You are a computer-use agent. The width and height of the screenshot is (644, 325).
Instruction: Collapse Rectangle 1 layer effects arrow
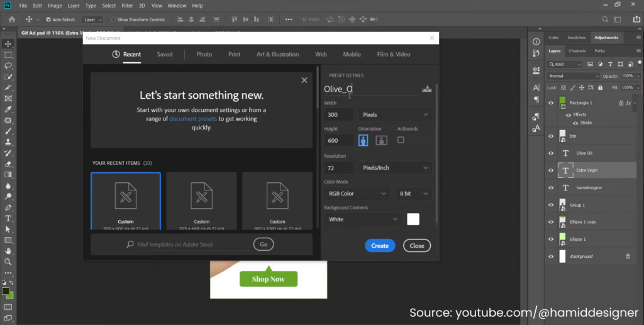635,103
